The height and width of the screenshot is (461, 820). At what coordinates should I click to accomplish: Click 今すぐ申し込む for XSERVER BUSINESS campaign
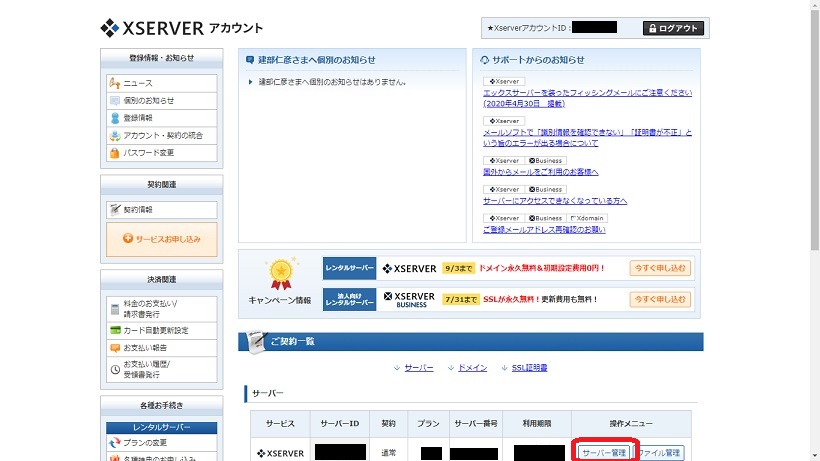(x=660, y=299)
